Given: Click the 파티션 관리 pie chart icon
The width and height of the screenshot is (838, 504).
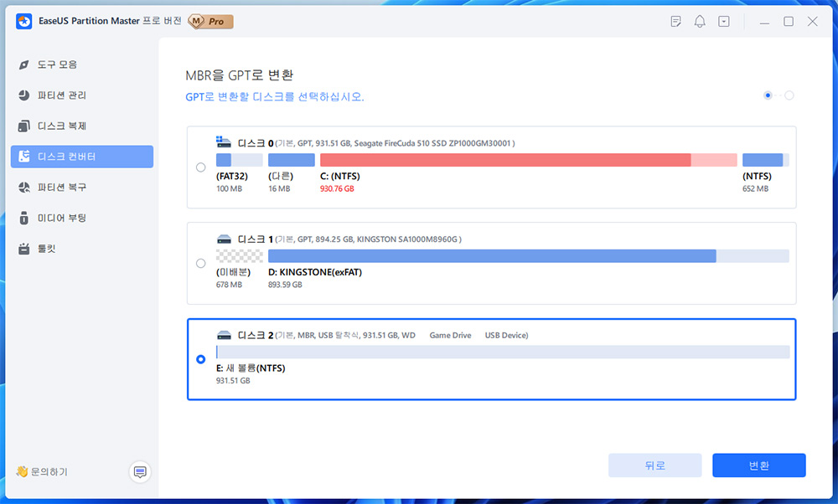Looking at the screenshot, I should [x=23, y=95].
